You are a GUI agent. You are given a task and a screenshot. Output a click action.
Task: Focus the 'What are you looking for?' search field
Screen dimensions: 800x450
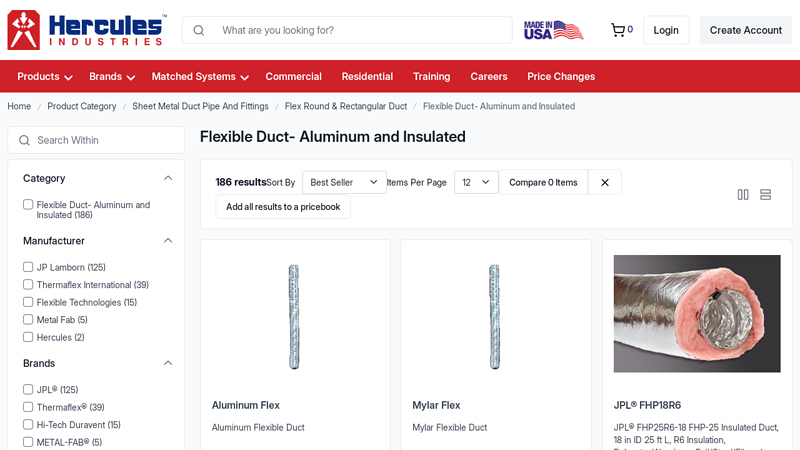click(x=347, y=30)
